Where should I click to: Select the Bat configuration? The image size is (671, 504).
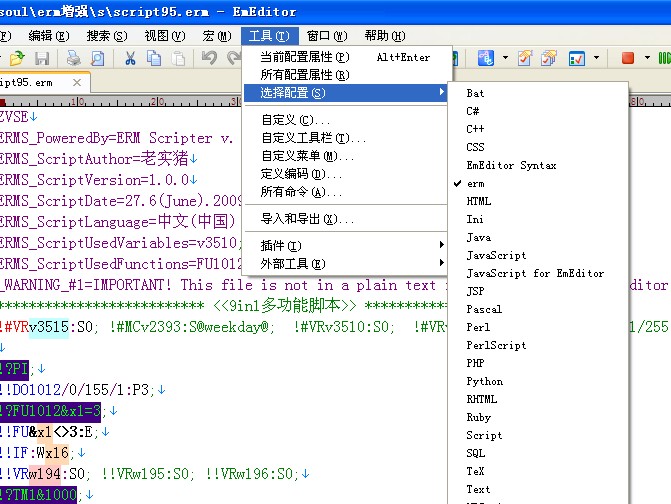538,93
